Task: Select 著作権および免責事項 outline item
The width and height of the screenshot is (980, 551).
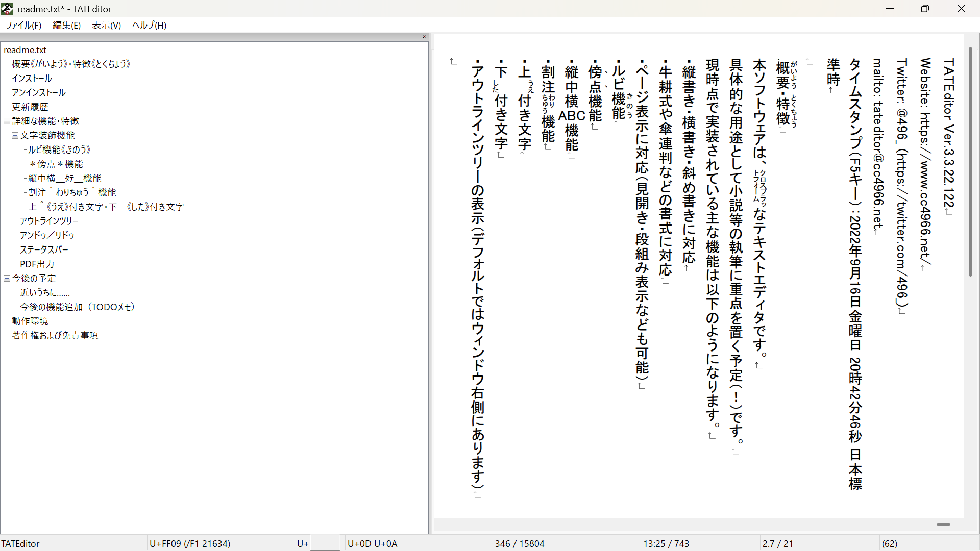Action: click(55, 335)
